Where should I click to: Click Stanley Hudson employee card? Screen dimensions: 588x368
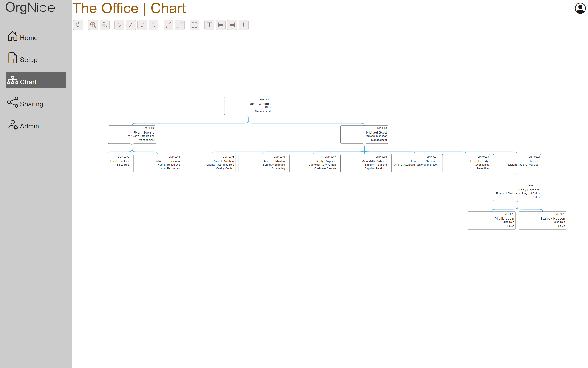click(543, 221)
